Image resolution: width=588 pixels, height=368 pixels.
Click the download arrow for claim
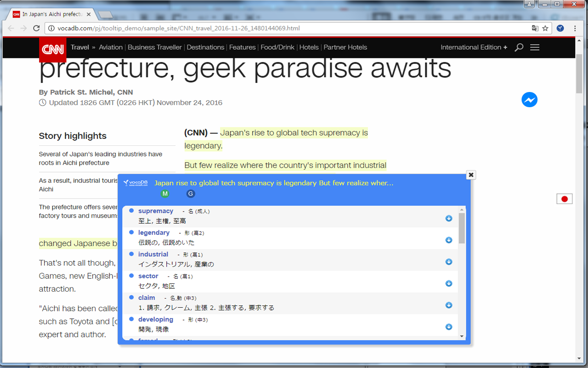pos(449,305)
